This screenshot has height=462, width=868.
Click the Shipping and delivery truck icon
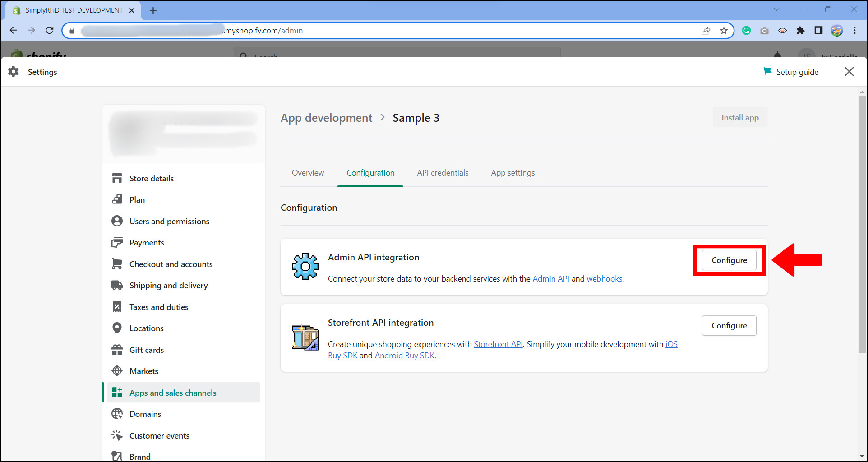(117, 285)
